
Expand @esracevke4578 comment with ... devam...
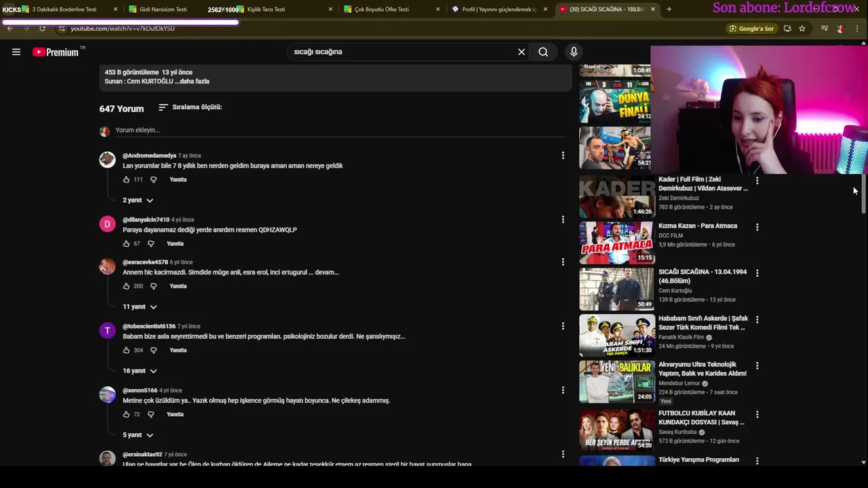pyautogui.click(x=323, y=272)
